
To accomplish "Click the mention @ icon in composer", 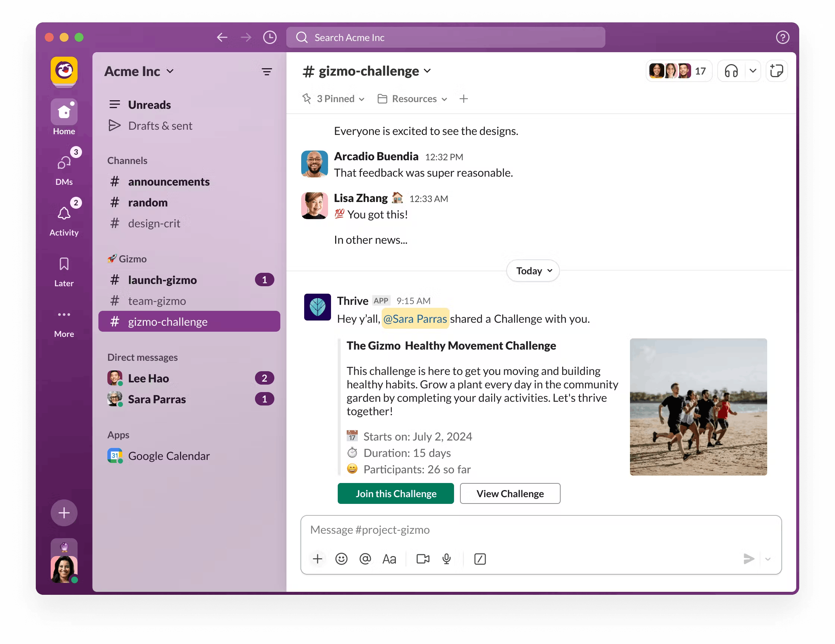I will pyautogui.click(x=366, y=559).
